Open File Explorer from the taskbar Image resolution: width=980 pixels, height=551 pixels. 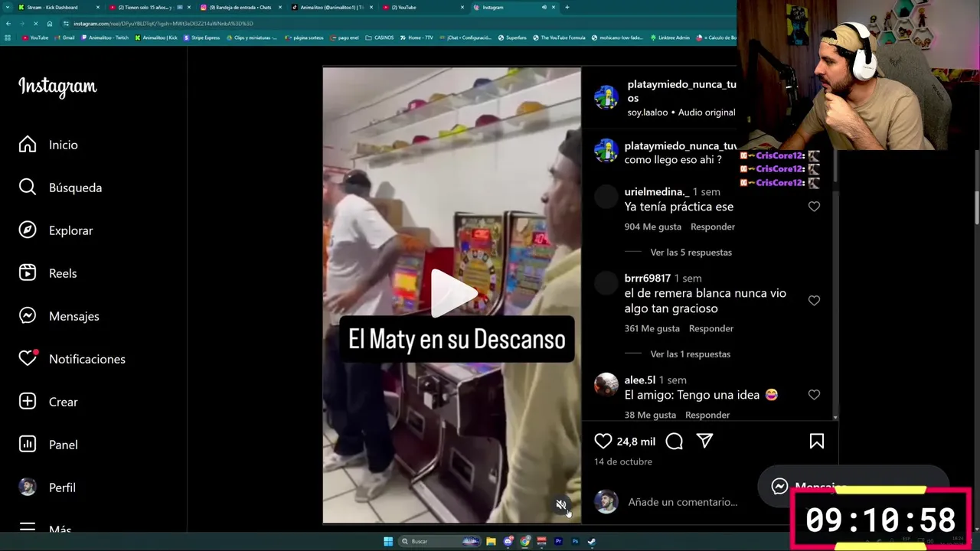[491, 541]
